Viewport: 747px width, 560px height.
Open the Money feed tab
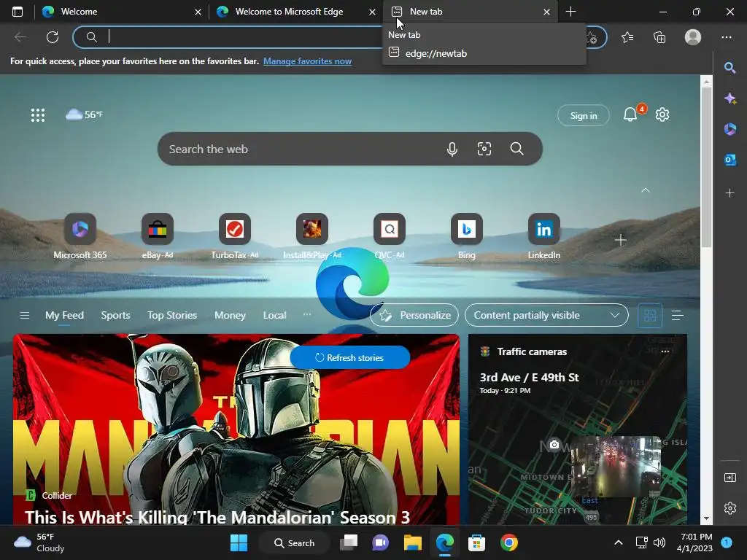click(x=230, y=315)
